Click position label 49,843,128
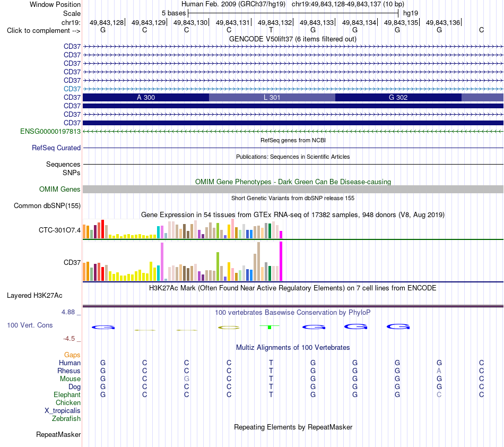Viewport: 504px width, 447px height. pyautogui.click(x=107, y=22)
